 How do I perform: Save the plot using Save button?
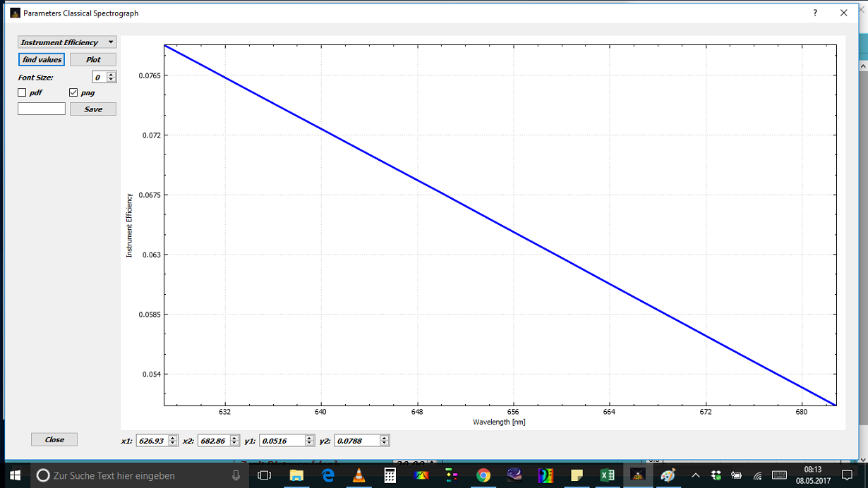coord(93,109)
